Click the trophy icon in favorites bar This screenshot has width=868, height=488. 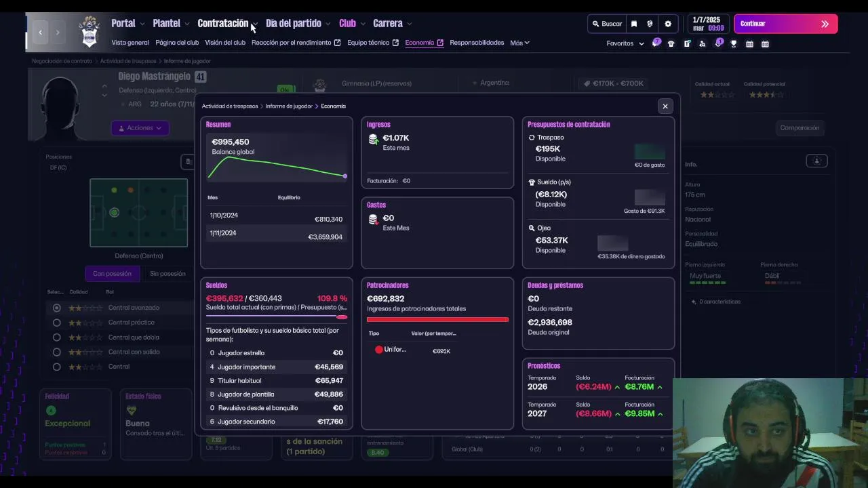(x=734, y=44)
